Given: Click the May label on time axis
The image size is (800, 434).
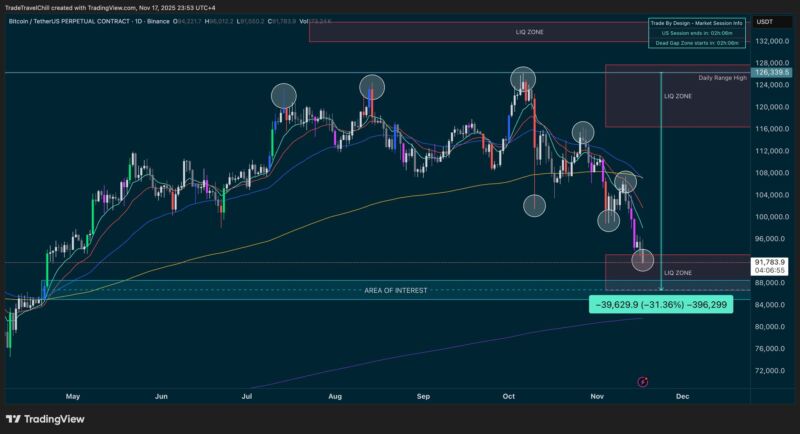Looking at the screenshot, I should (73, 396).
